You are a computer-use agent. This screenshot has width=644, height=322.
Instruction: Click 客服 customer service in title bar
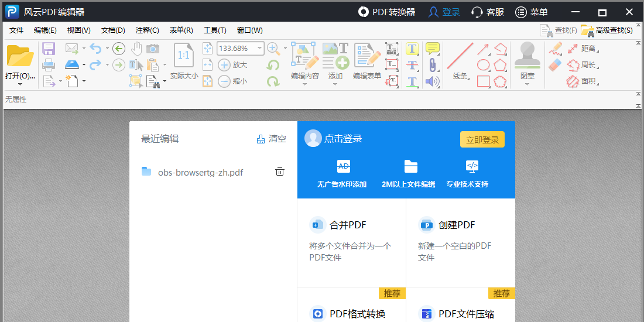pos(488,12)
